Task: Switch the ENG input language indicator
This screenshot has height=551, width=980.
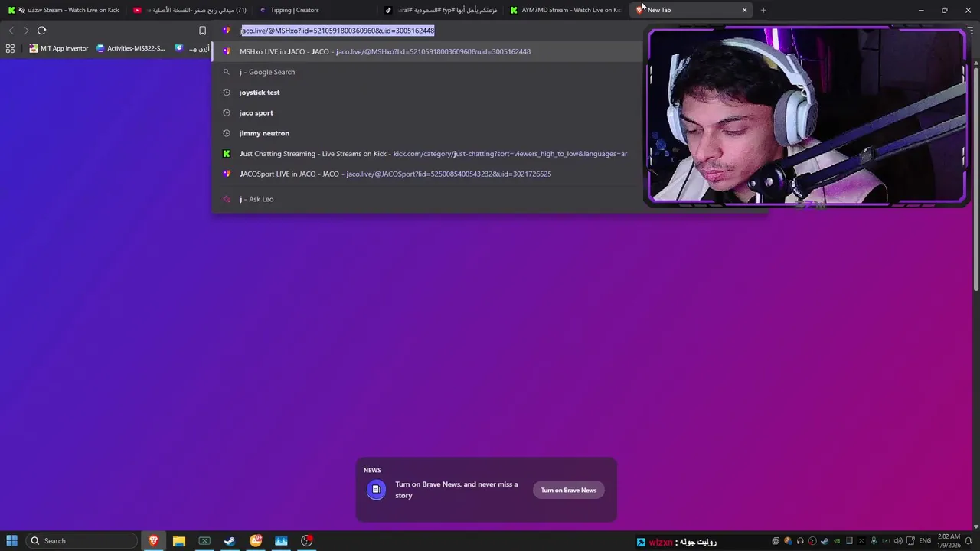Action: [x=925, y=541]
